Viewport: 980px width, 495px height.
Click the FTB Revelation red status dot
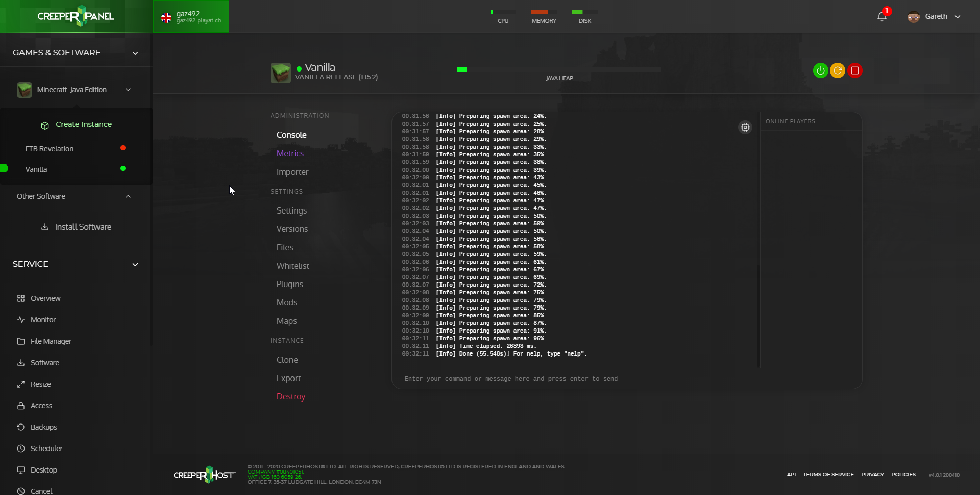[x=123, y=148]
